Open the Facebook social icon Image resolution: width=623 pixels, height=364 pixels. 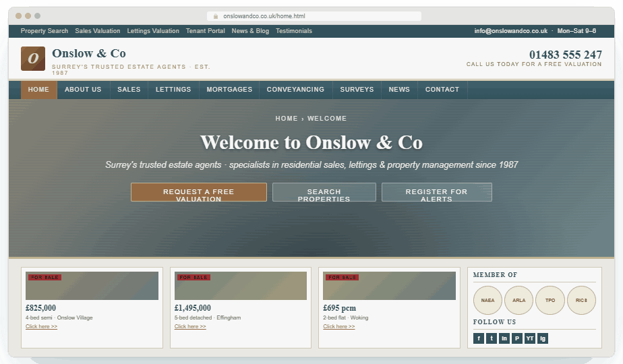479,338
